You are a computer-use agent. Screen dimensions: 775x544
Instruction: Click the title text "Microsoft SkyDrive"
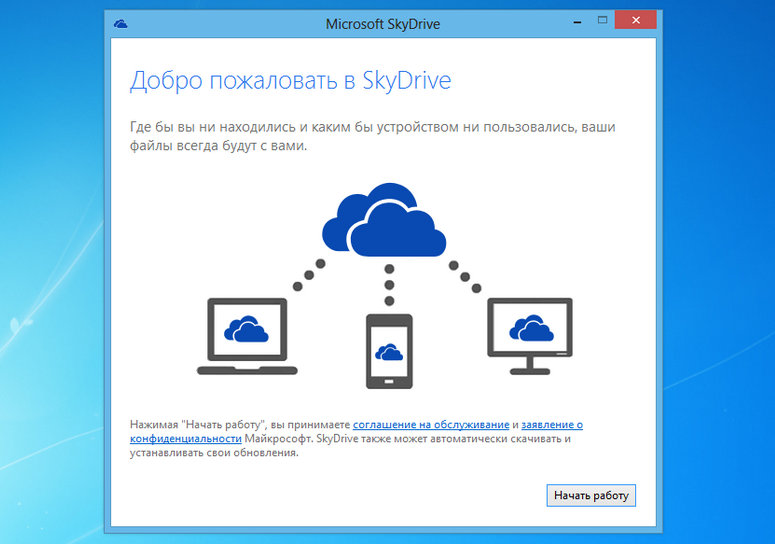[x=383, y=24]
